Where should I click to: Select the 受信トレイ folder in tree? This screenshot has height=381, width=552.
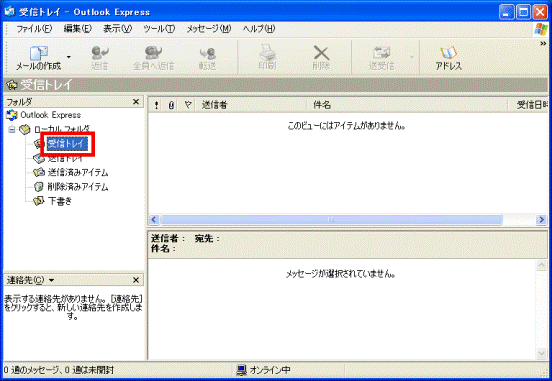[x=66, y=144]
